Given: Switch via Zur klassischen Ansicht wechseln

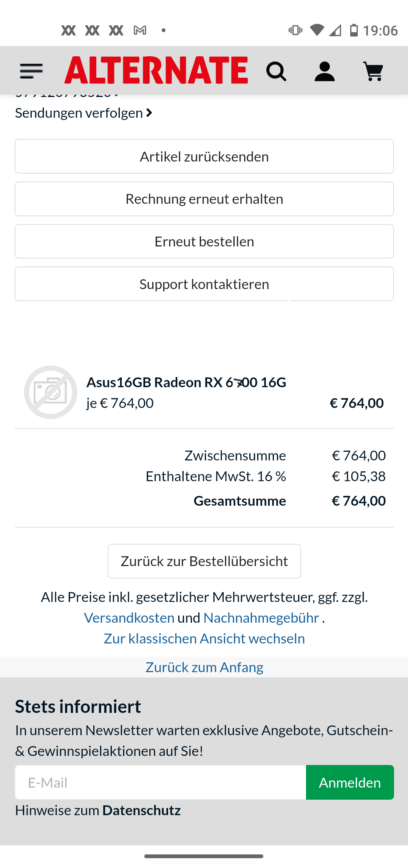Looking at the screenshot, I should (204, 639).
